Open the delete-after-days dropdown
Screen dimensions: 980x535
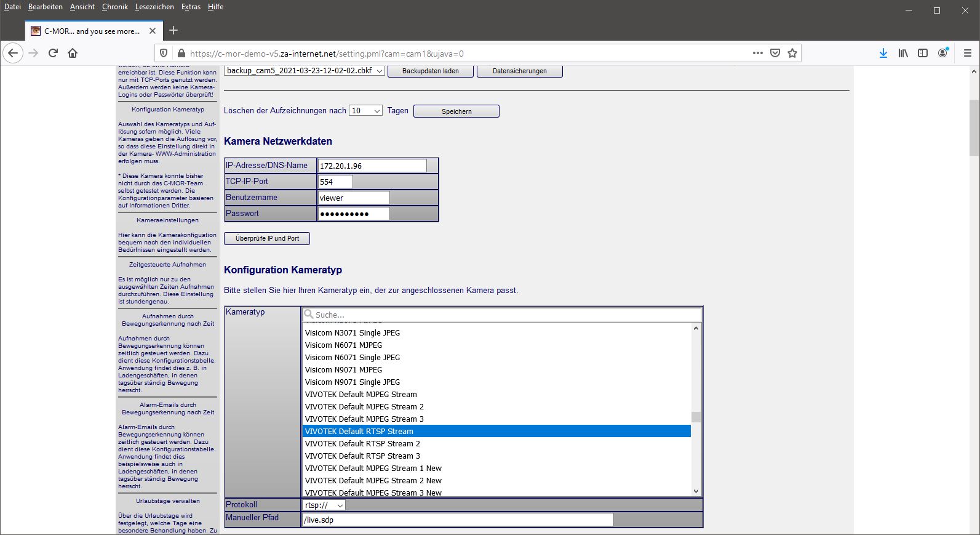(365, 111)
